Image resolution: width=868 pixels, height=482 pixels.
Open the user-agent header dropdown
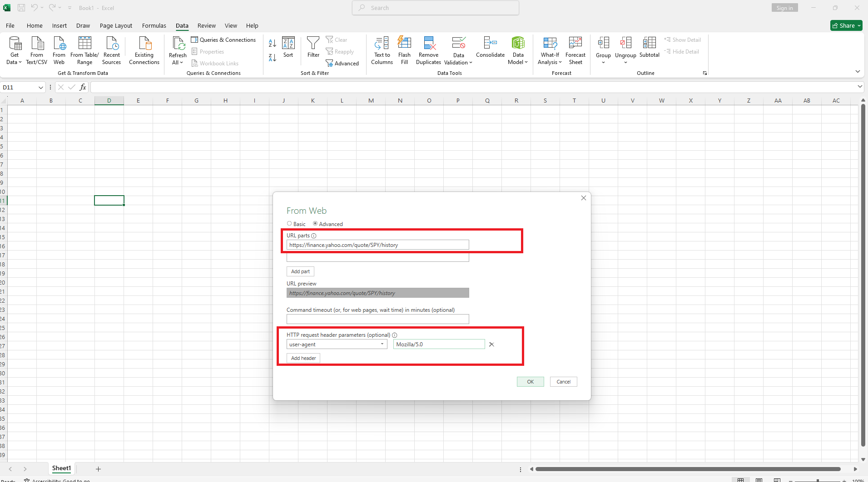382,344
